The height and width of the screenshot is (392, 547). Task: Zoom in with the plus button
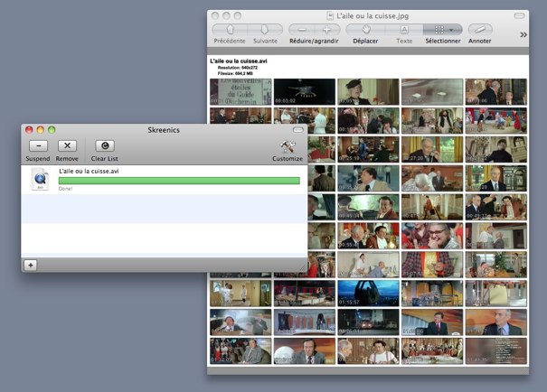pyautogui.click(x=327, y=30)
